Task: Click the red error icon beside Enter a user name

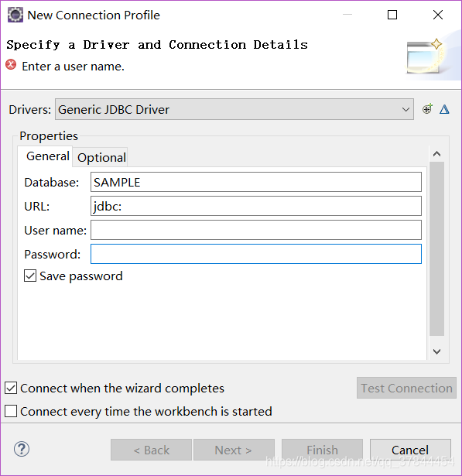Action: tap(11, 65)
